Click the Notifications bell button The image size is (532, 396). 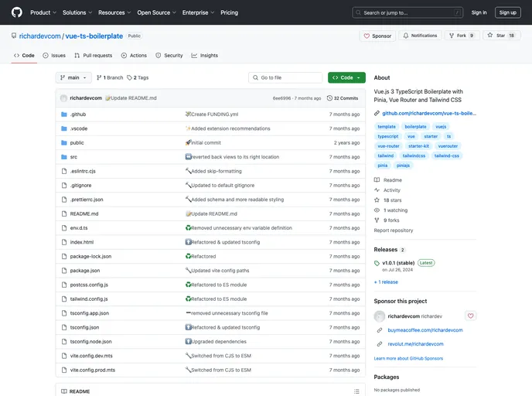tap(420, 36)
